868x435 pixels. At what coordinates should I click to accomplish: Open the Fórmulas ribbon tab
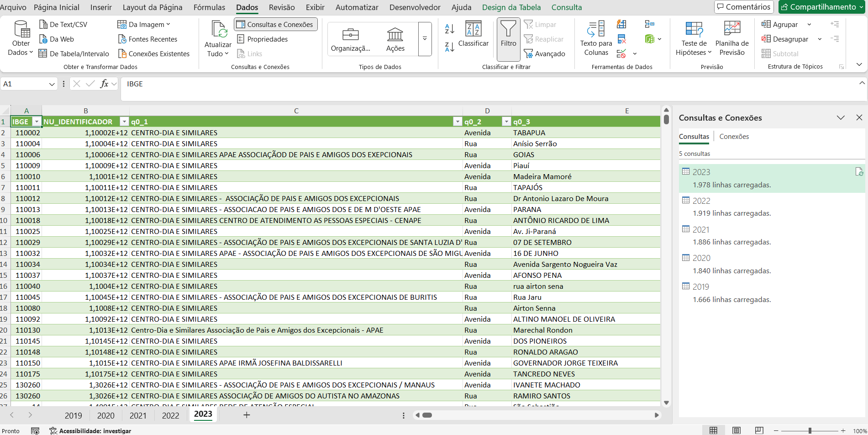pos(209,7)
